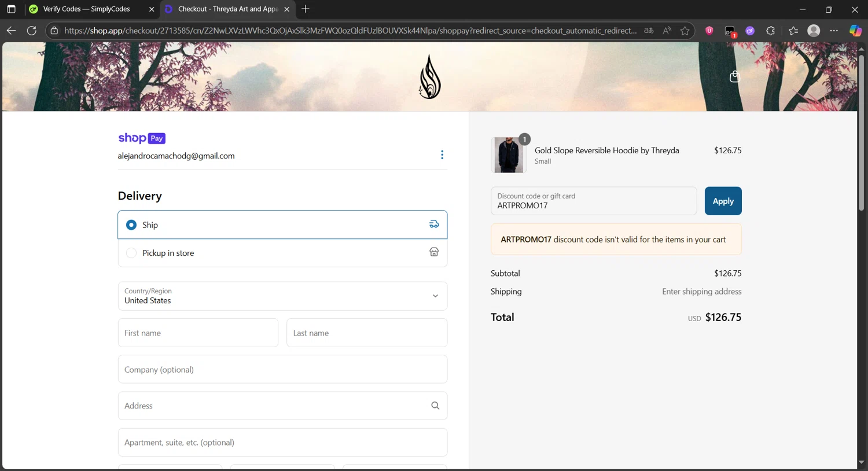868x471 pixels.
Task: Open the purple round extension icon
Action: click(750, 31)
